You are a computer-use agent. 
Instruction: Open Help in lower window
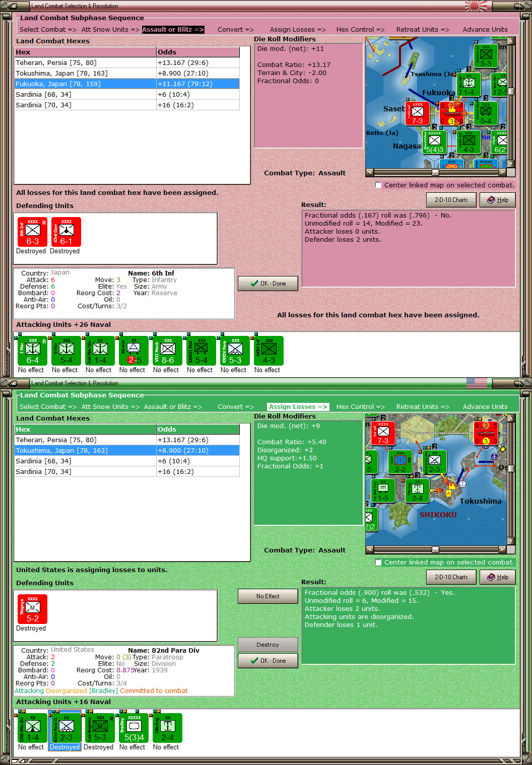pos(498,577)
